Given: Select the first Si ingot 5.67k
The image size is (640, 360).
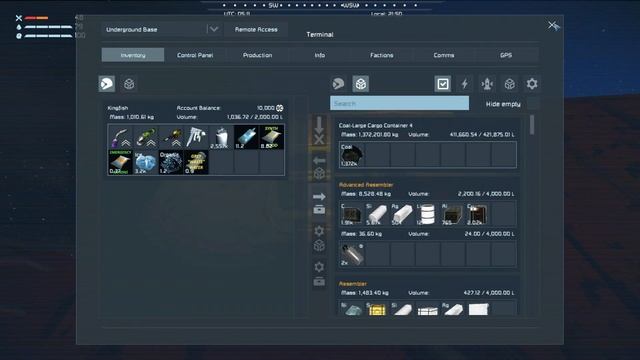Looking at the screenshot, I should 377,214.
